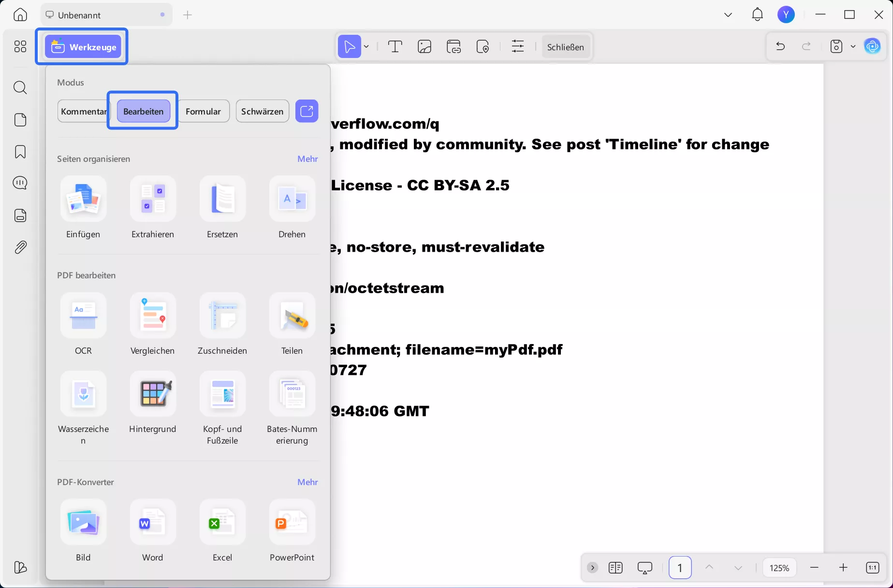
Task: Click the Einfügen pages tool
Action: coord(83,208)
